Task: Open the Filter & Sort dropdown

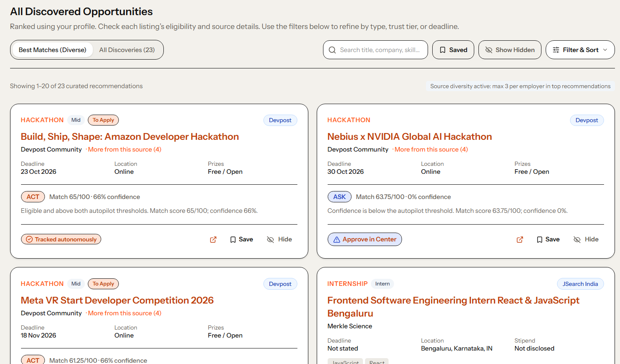Action: pos(580,50)
